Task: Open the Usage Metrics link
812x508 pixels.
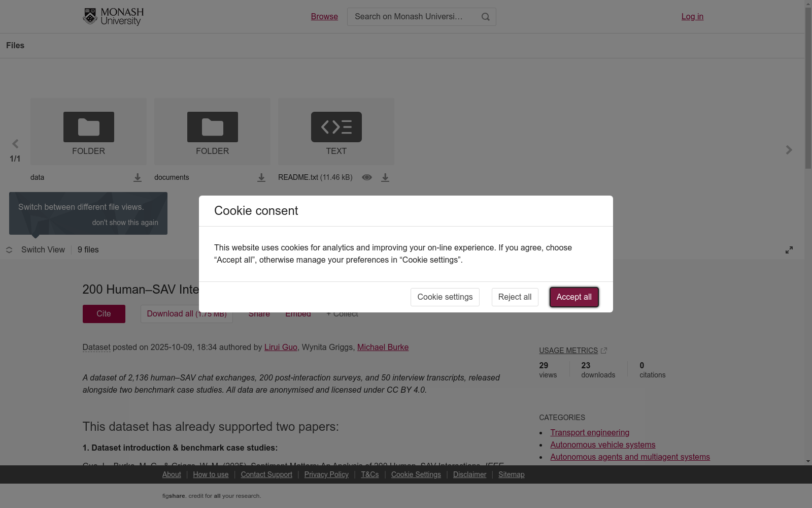Action: pos(568,351)
